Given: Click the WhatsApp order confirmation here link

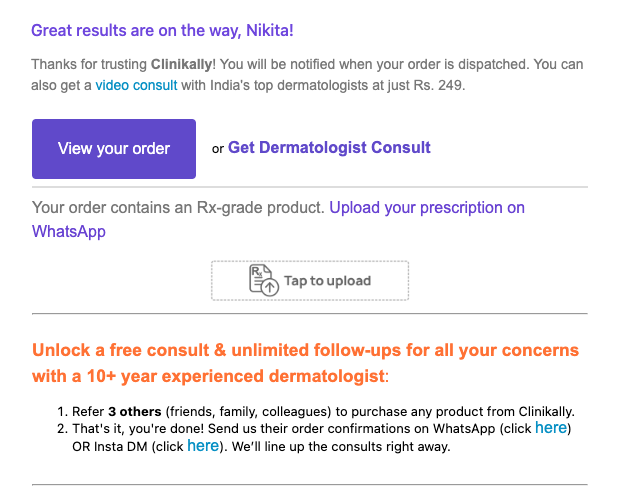Looking at the screenshot, I should pos(551,428).
